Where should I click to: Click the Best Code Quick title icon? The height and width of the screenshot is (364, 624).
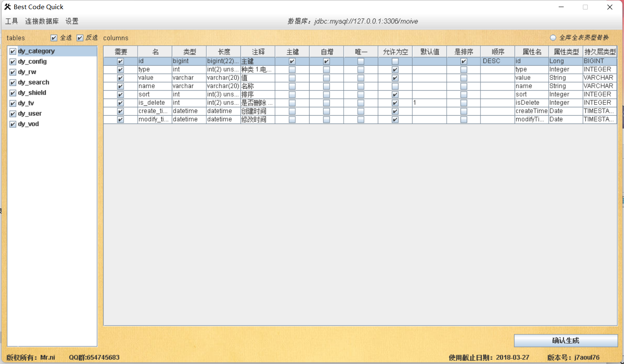[7, 7]
